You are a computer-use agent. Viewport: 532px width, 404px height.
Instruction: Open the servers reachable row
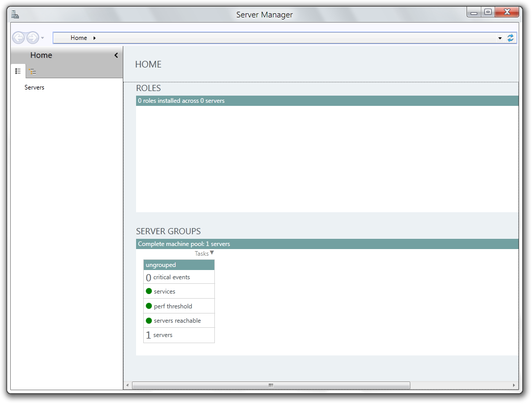point(179,321)
